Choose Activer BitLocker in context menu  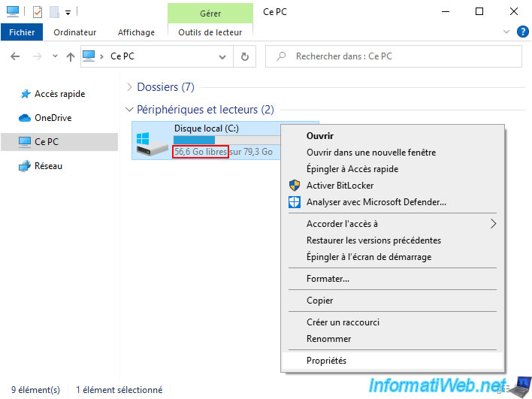tap(392, 186)
